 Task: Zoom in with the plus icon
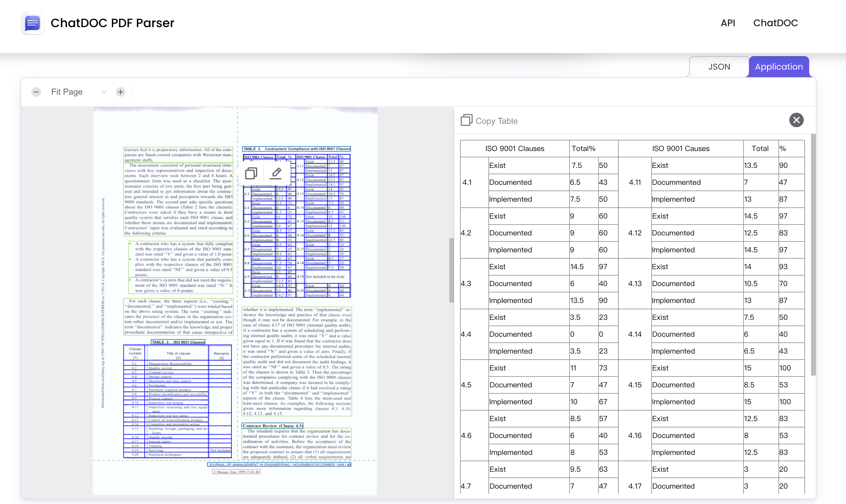point(121,92)
